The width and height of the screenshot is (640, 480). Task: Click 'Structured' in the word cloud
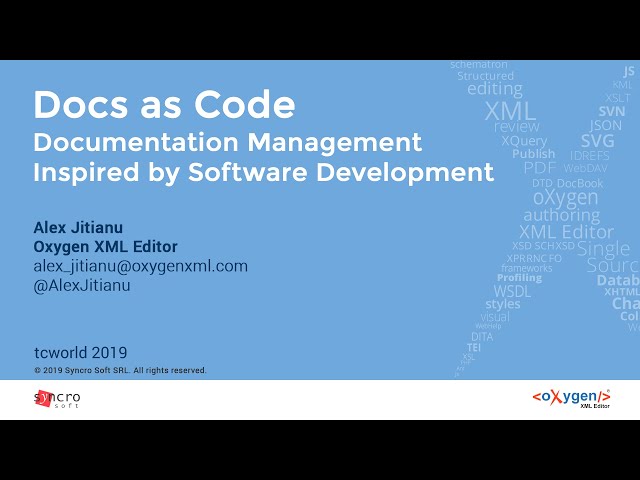(x=486, y=76)
